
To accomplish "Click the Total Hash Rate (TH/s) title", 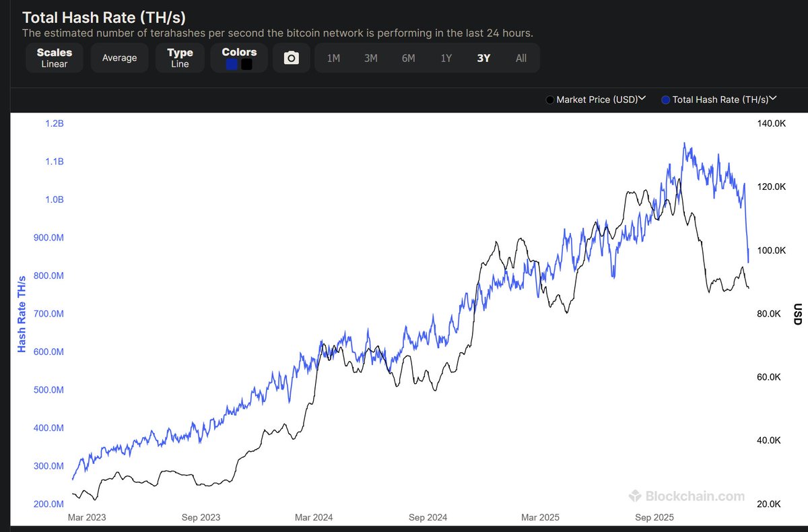I will [x=104, y=18].
